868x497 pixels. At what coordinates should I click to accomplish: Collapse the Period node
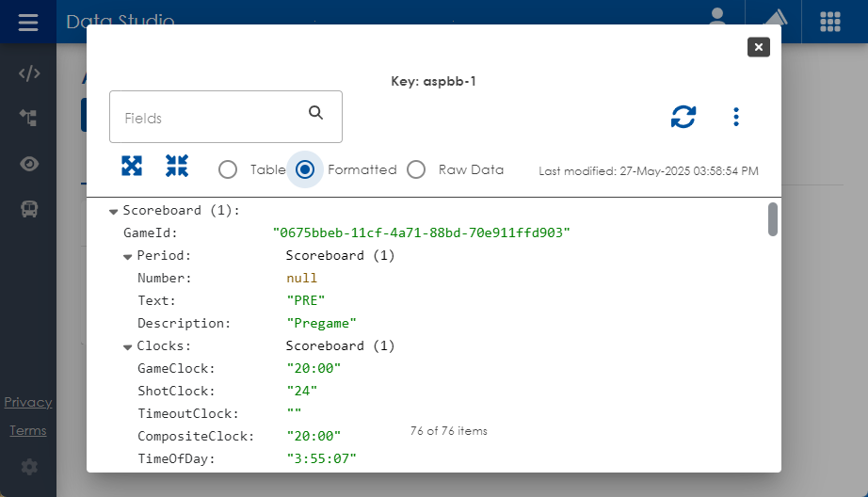pos(128,256)
